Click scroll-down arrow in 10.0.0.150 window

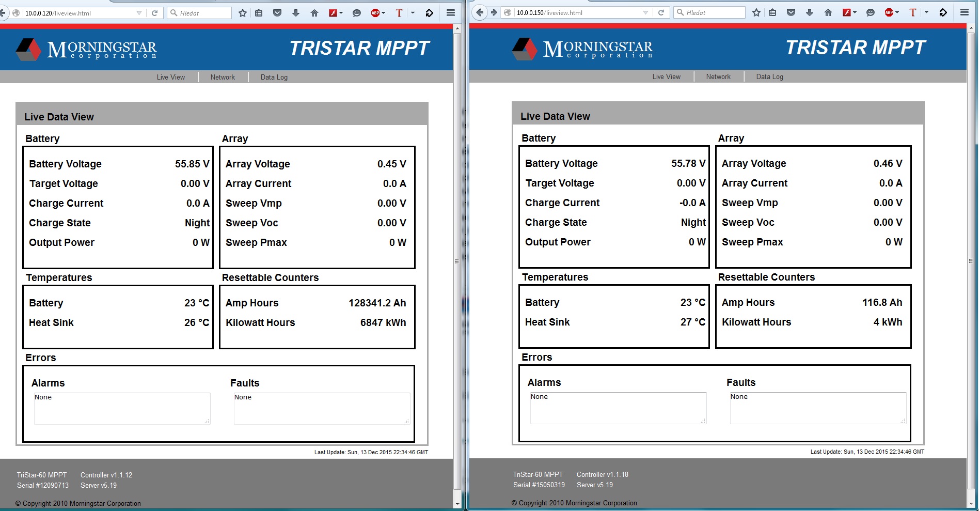971,504
